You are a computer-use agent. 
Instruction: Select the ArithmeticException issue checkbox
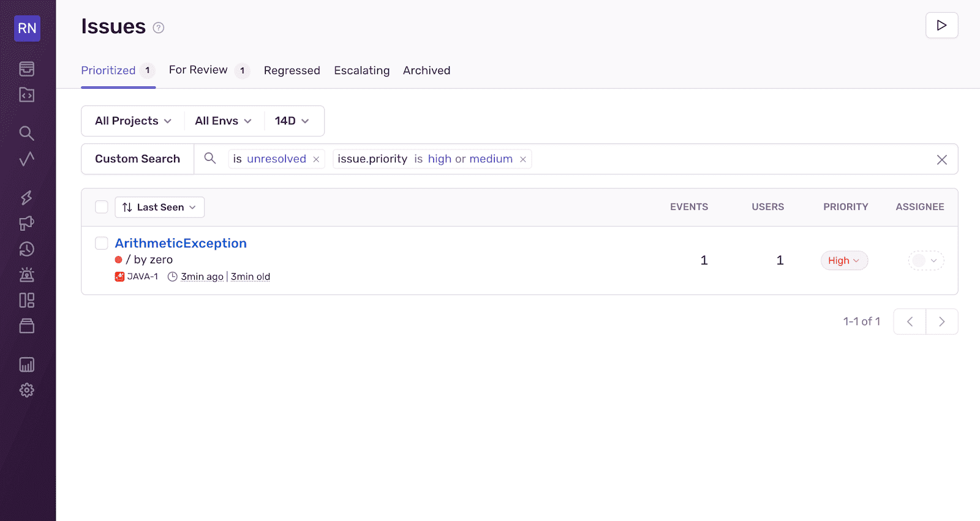[102, 244]
